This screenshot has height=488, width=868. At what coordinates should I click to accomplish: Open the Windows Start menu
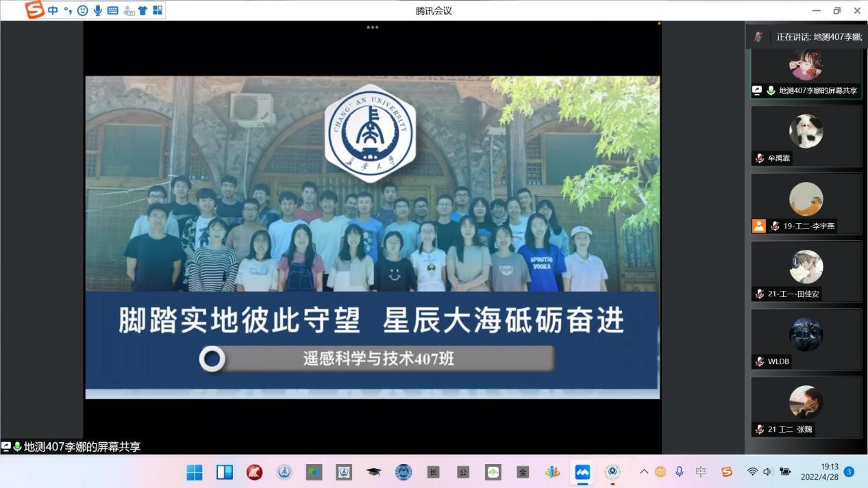click(195, 472)
